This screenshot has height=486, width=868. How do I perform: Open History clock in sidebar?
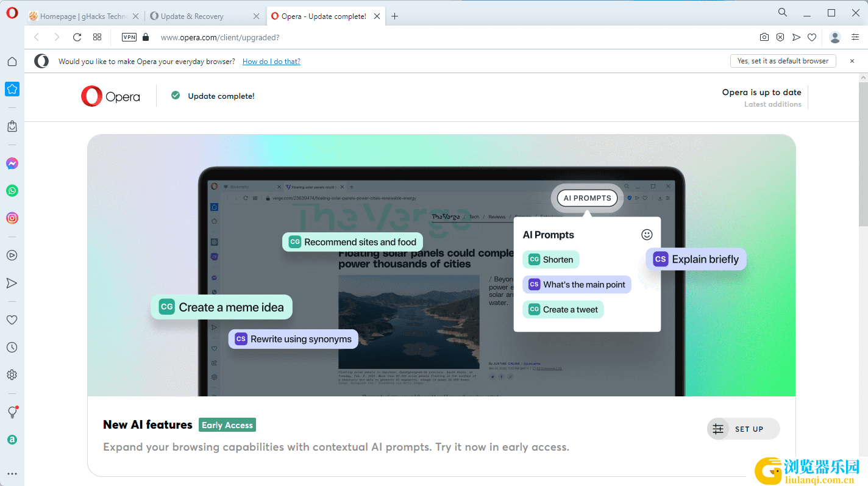tap(12, 347)
